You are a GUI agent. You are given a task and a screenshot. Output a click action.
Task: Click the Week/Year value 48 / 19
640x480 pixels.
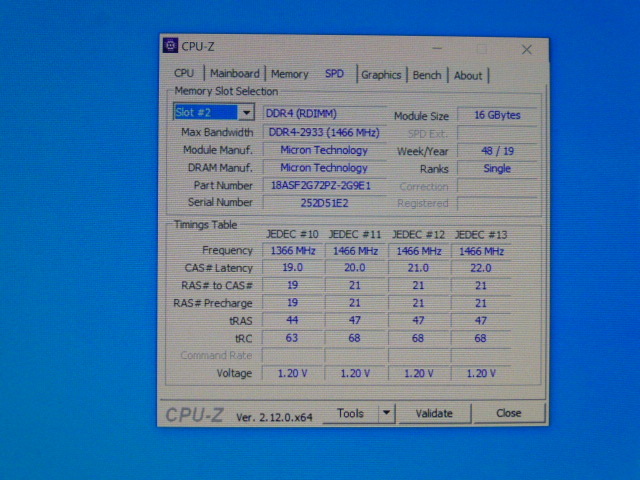pos(497,151)
